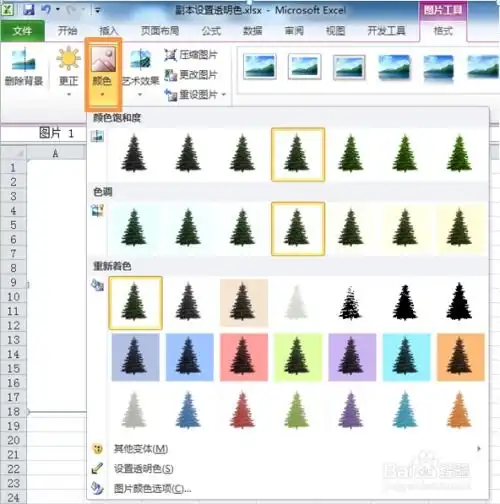Switch to the Data (数据) tab
500x504 pixels.
[x=253, y=31]
